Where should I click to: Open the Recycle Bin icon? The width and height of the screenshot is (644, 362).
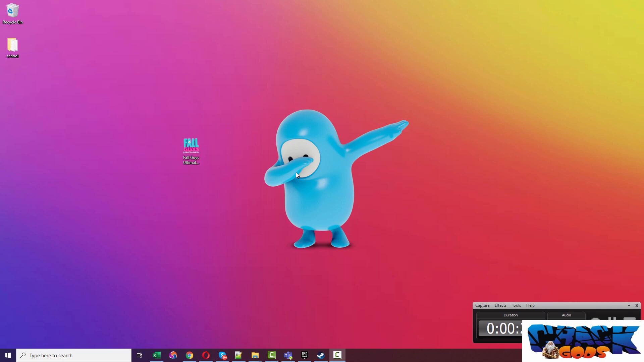13,14
